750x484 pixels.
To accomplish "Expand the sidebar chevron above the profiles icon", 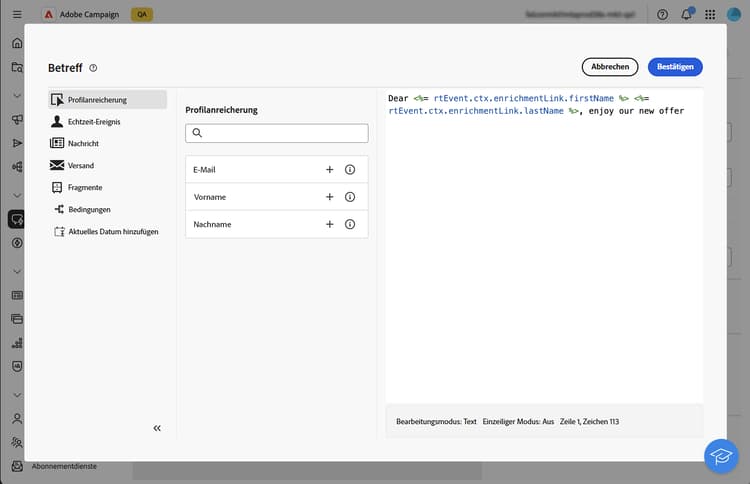I will [17, 395].
